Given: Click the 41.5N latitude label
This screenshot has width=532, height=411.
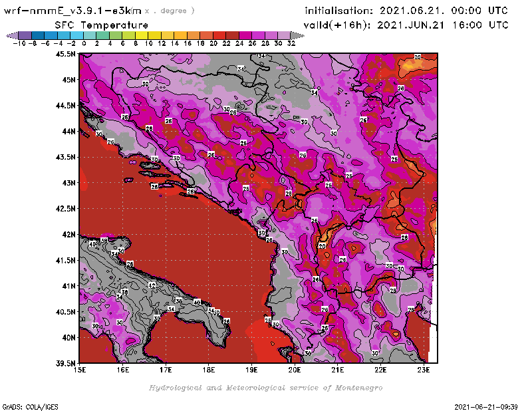Looking at the screenshot, I should click(65, 260).
